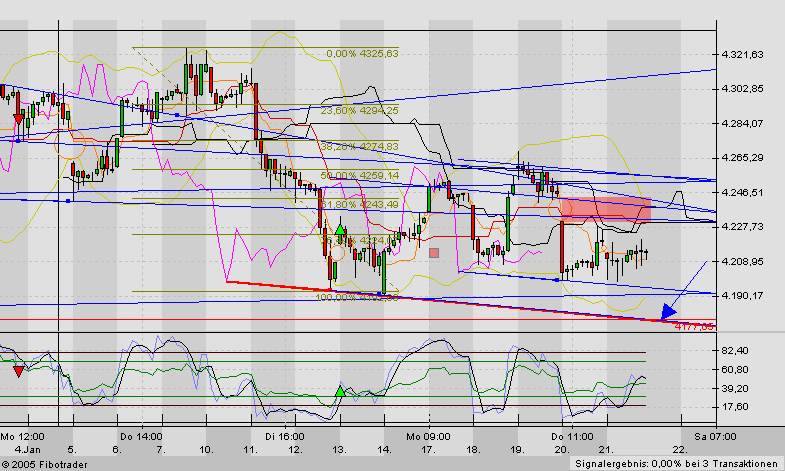The width and height of the screenshot is (785, 471).
Task: Select the red down triangle in the oscillator panel
Action: click(x=19, y=371)
